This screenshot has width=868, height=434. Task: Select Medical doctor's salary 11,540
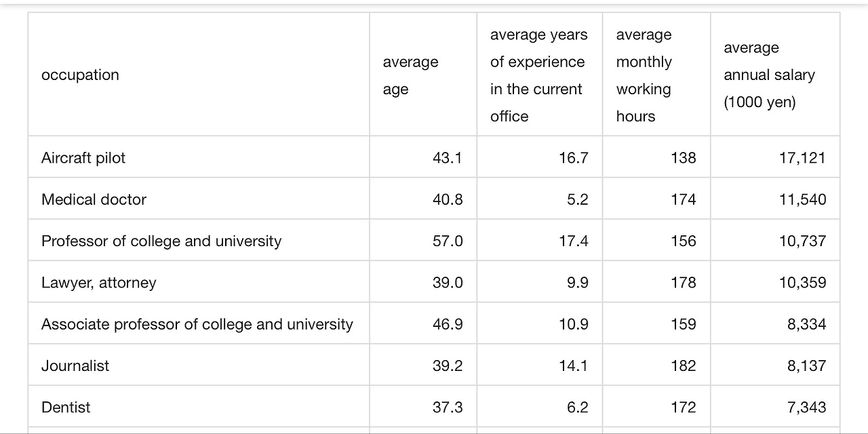(x=803, y=199)
